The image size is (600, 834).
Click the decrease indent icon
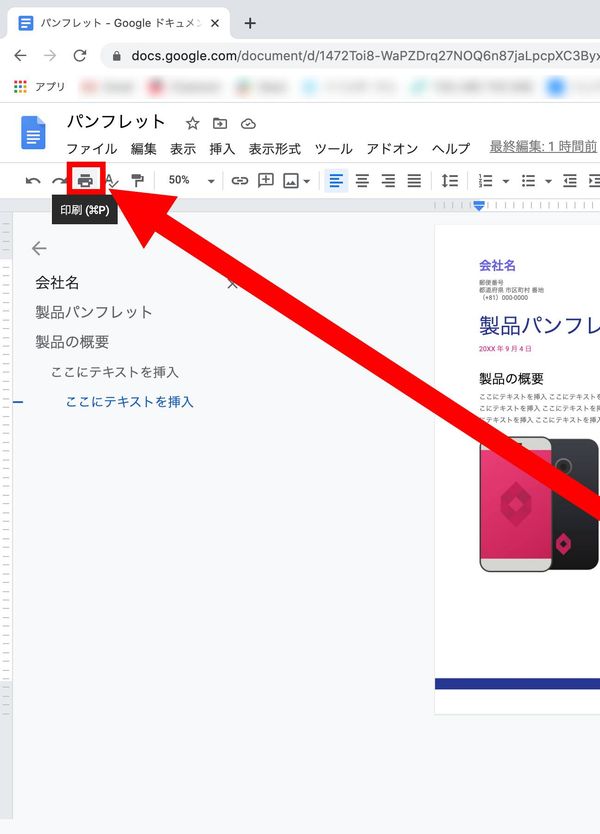tap(570, 181)
